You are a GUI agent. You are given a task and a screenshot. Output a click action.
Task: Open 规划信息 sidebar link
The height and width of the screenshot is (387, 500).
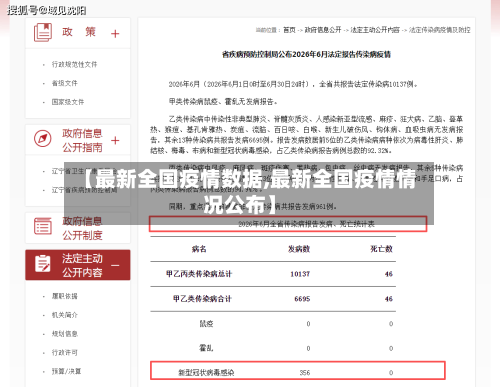(x=65, y=334)
